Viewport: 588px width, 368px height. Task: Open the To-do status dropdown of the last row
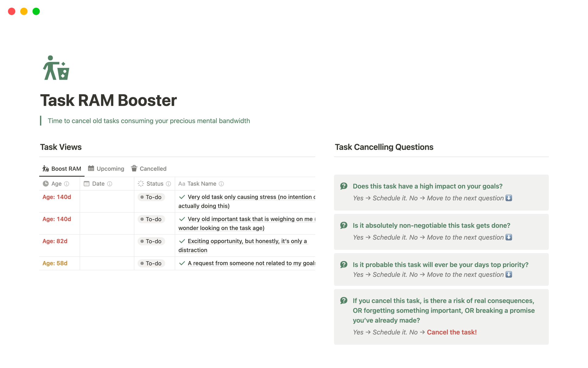pos(151,263)
